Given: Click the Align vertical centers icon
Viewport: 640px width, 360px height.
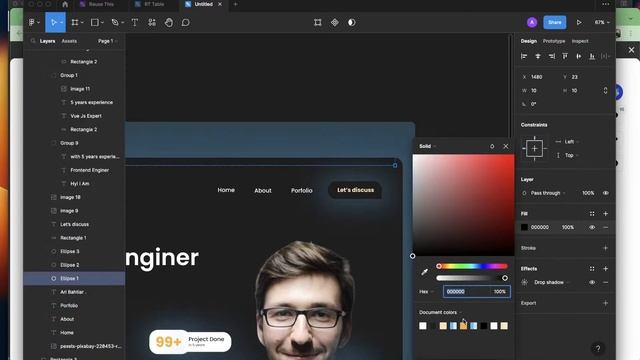Looking at the screenshot, I should 578,56.
